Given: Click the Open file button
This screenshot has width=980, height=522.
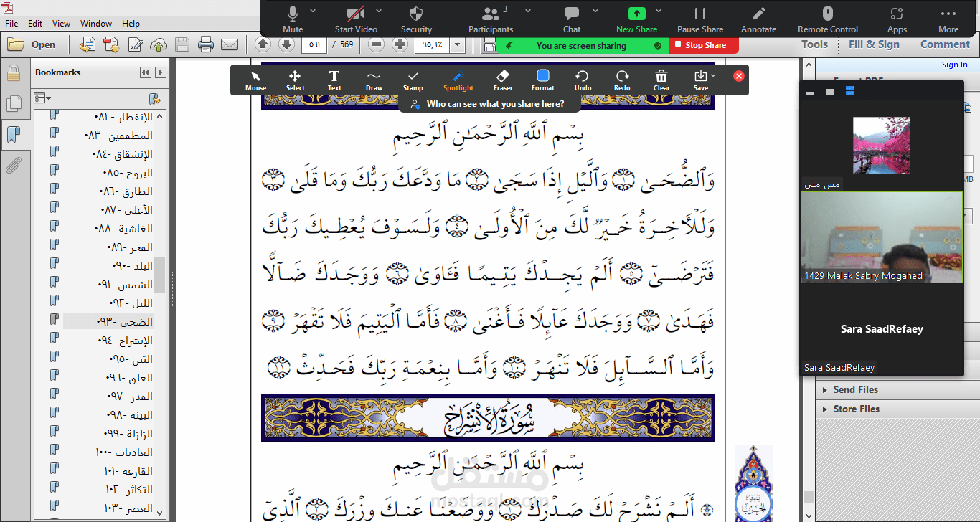Looking at the screenshot, I should 32,44.
